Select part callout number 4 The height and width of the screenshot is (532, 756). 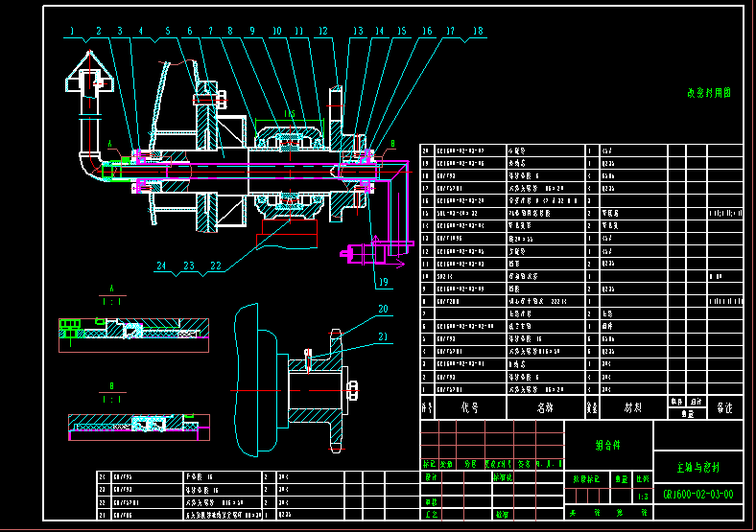click(x=141, y=31)
